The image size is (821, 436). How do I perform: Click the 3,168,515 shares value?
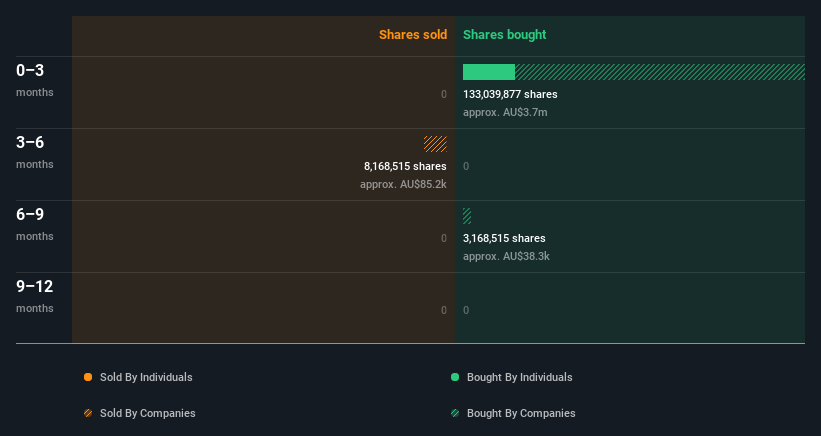[x=504, y=239]
